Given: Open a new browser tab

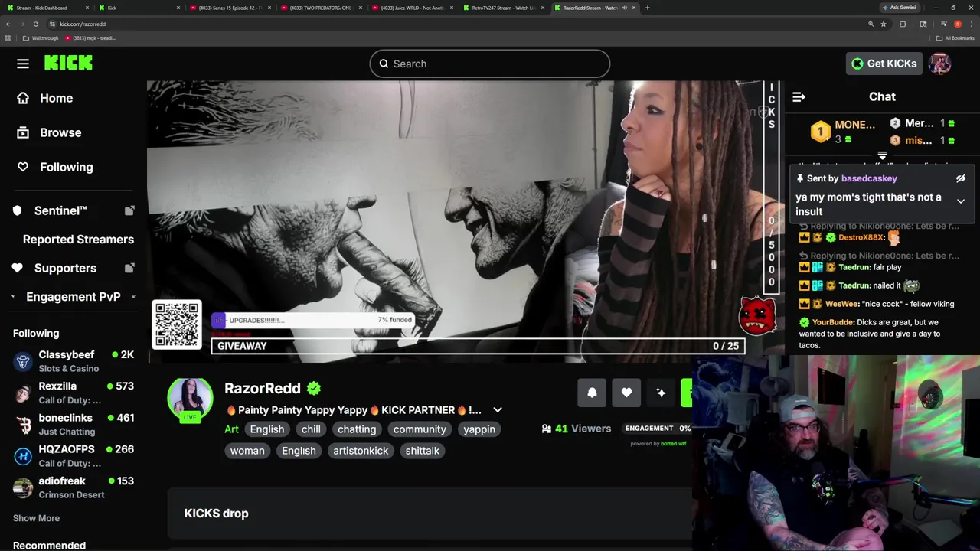Looking at the screenshot, I should coord(648,8).
